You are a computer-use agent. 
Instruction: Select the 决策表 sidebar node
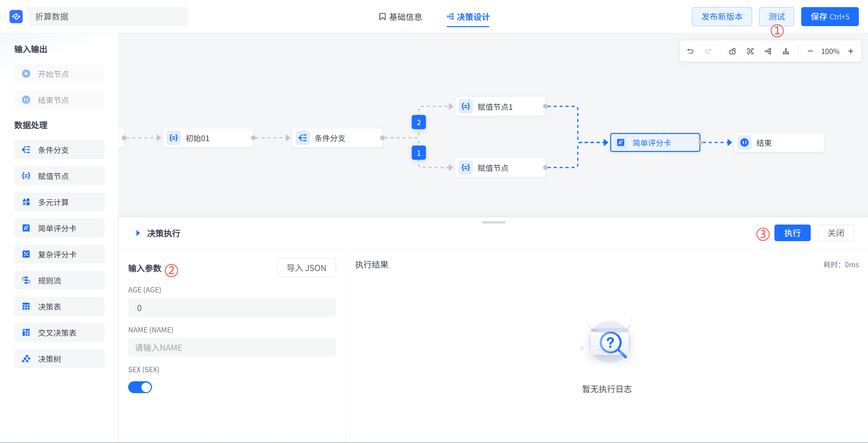coord(59,306)
